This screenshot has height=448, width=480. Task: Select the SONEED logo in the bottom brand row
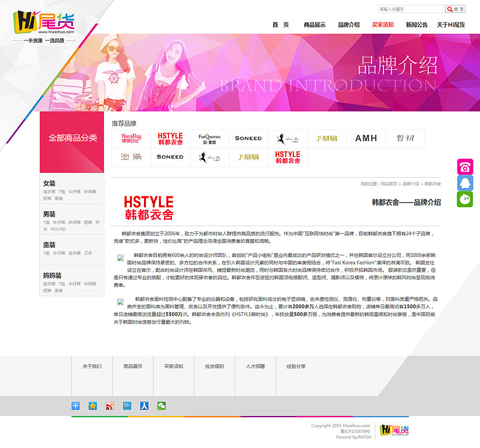(170, 157)
